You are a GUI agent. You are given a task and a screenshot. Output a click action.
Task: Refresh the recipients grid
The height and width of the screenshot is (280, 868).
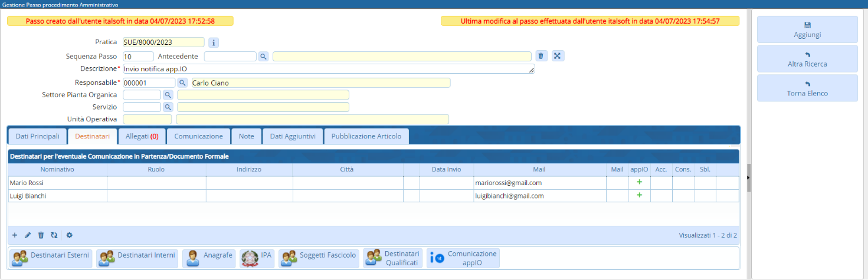tap(54, 235)
